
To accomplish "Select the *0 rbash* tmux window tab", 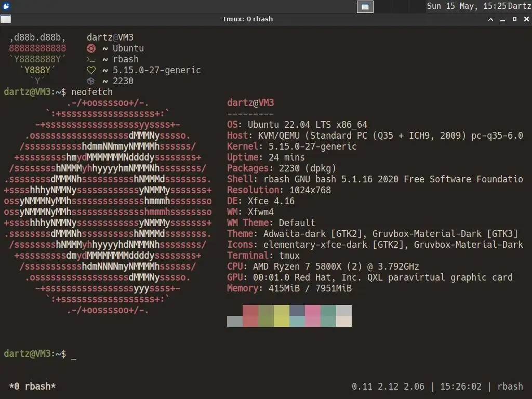I will 32,387.
